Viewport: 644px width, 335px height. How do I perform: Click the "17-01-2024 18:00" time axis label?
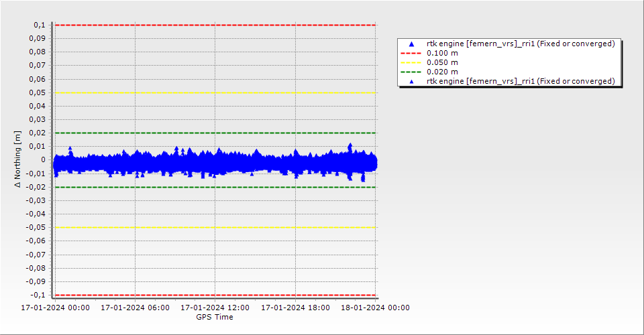295,308
